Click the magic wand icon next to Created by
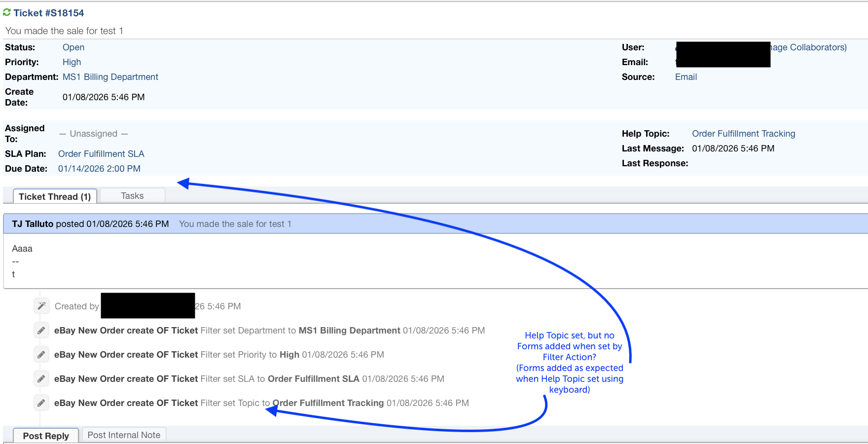 tap(41, 306)
